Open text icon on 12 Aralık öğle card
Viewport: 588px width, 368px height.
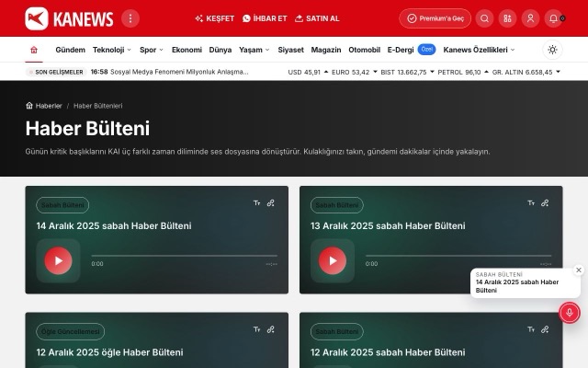point(256,329)
